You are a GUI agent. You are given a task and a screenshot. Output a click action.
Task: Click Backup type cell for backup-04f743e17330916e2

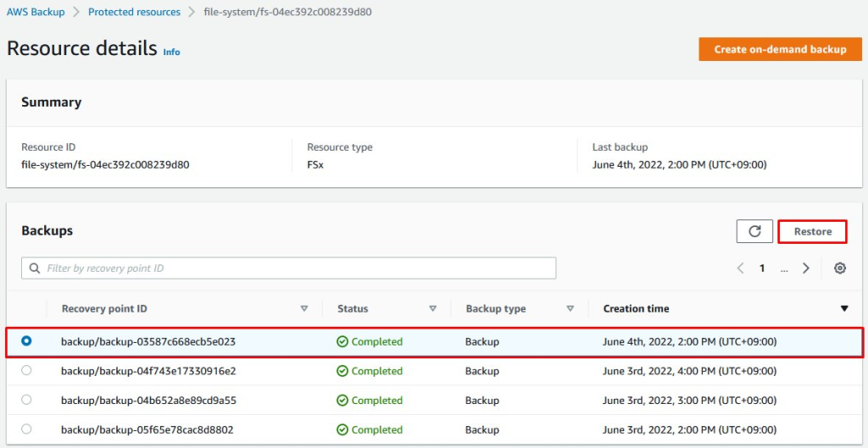coord(482,371)
